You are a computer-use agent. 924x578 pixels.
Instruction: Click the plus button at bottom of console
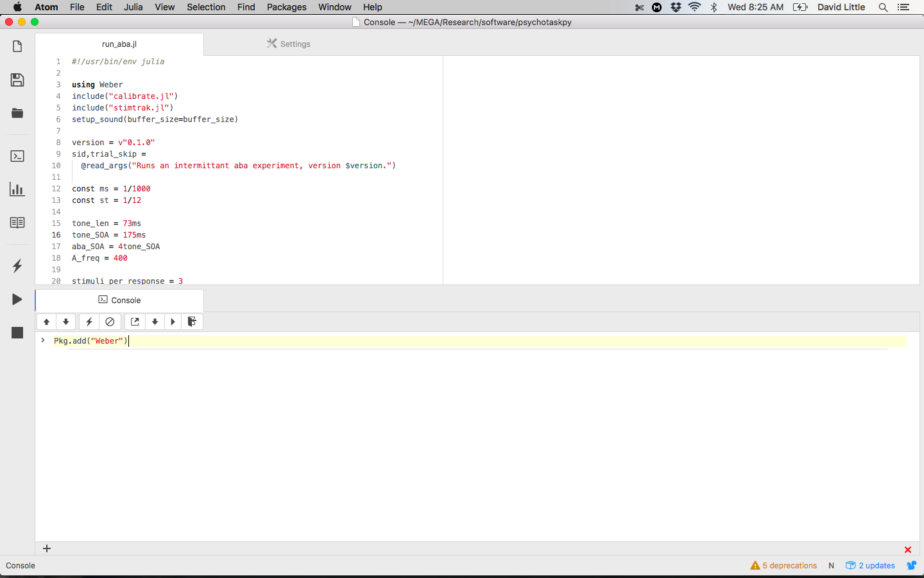click(47, 548)
